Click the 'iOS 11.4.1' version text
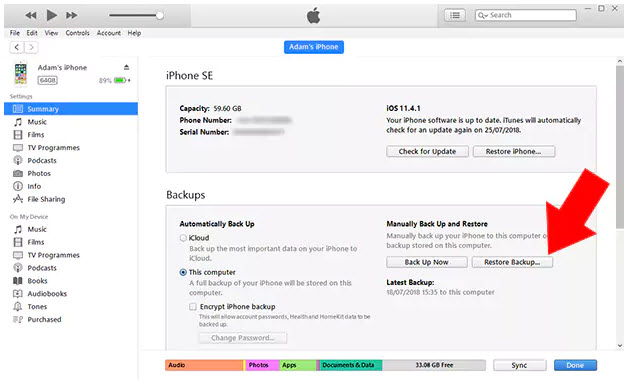 [403, 108]
